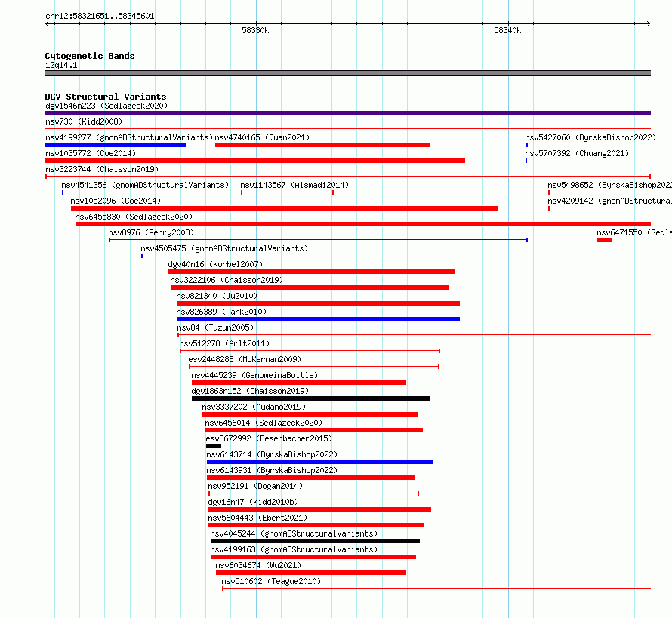Click the Cytogenetic Bands track title
672x618 pixels.
click(90, 56)
